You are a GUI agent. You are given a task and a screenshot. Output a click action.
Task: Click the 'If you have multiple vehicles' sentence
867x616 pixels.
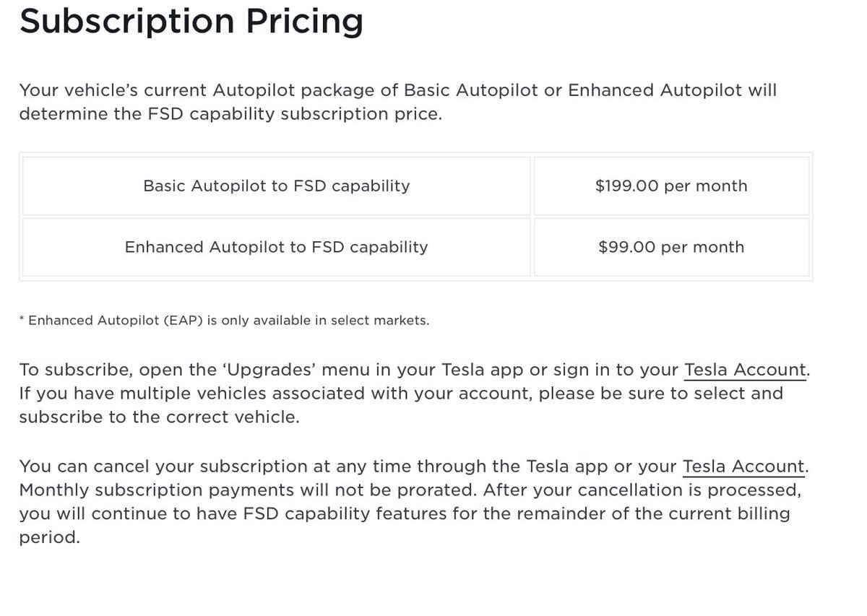pyautogui.click(x=144, y=394)
